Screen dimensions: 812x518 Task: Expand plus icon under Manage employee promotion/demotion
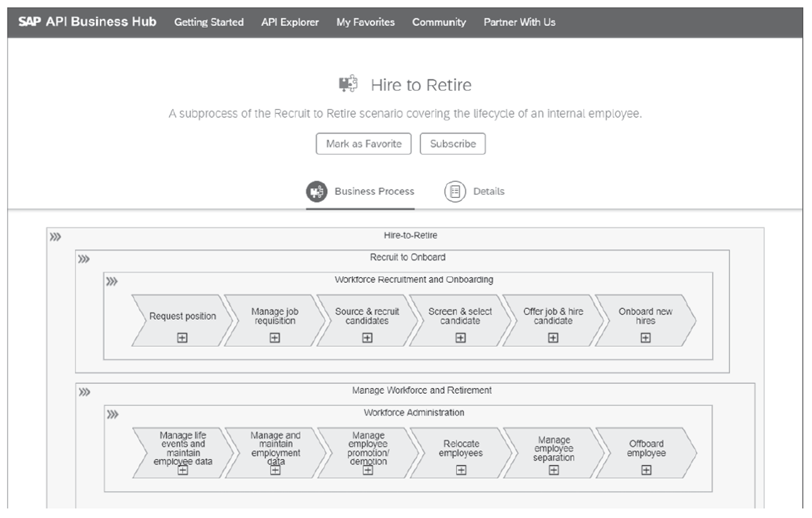(x=368, y=470)
